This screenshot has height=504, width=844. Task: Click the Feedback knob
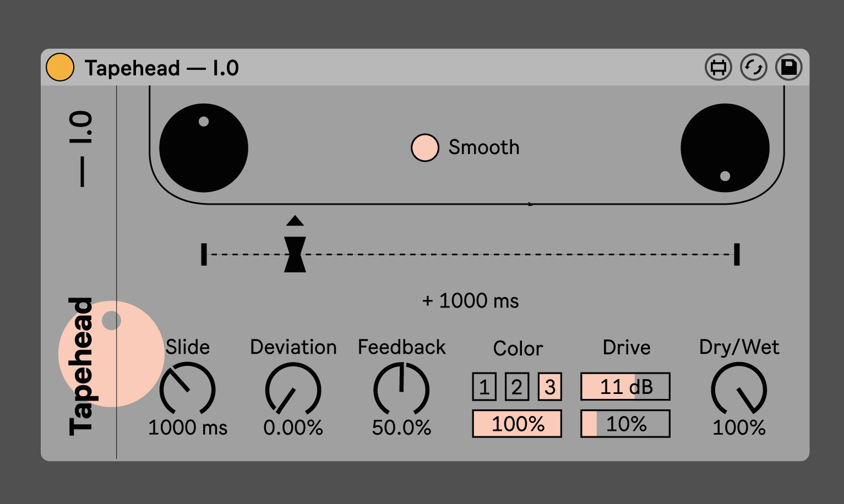pos(401,390)
